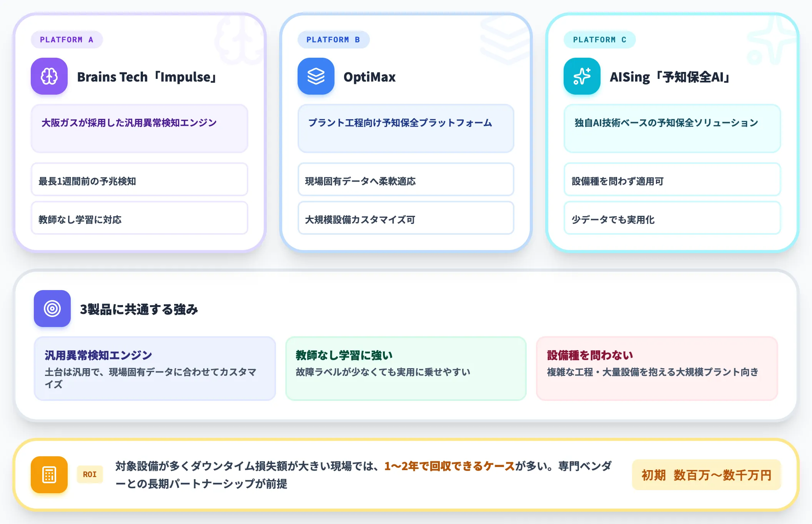Click the 設備種を問わず適用可 feature row

pyautogui.click(x=672, y=179)
